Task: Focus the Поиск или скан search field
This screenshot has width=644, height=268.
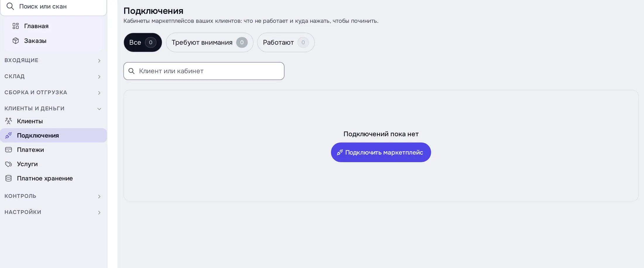Action: tap(54, 6)
